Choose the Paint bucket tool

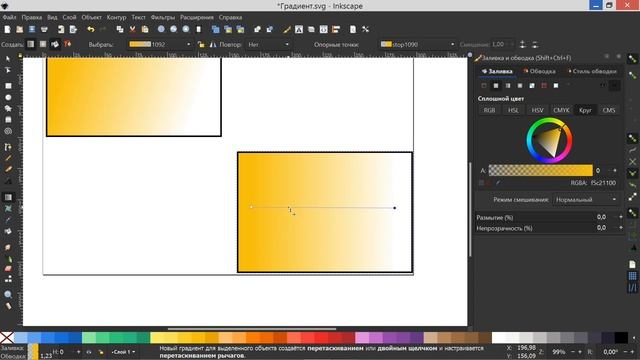pos(8,231)
